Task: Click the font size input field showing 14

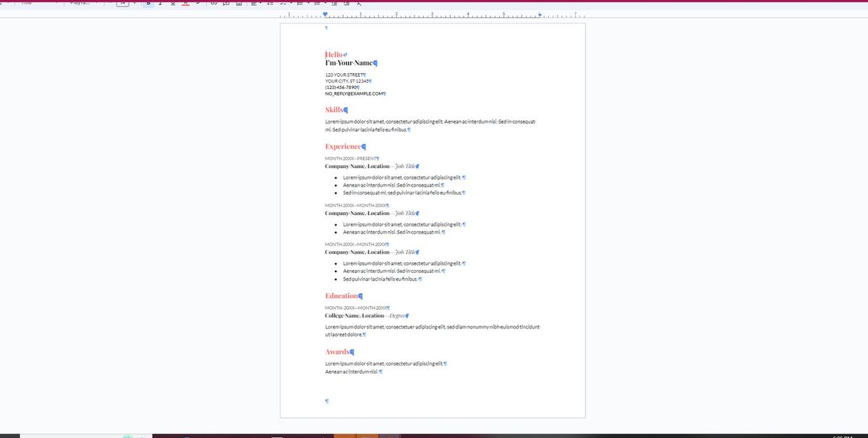Action: tap(123, 3)
